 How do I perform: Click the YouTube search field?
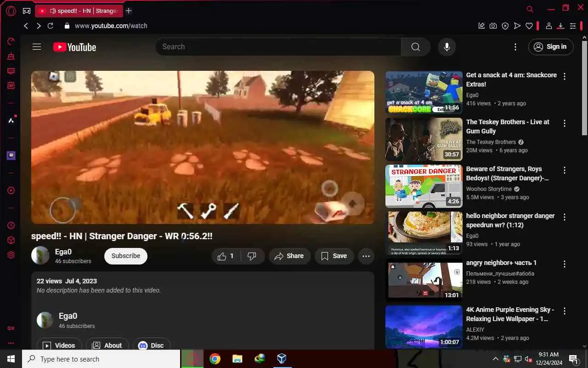click(x=278, y=46)
